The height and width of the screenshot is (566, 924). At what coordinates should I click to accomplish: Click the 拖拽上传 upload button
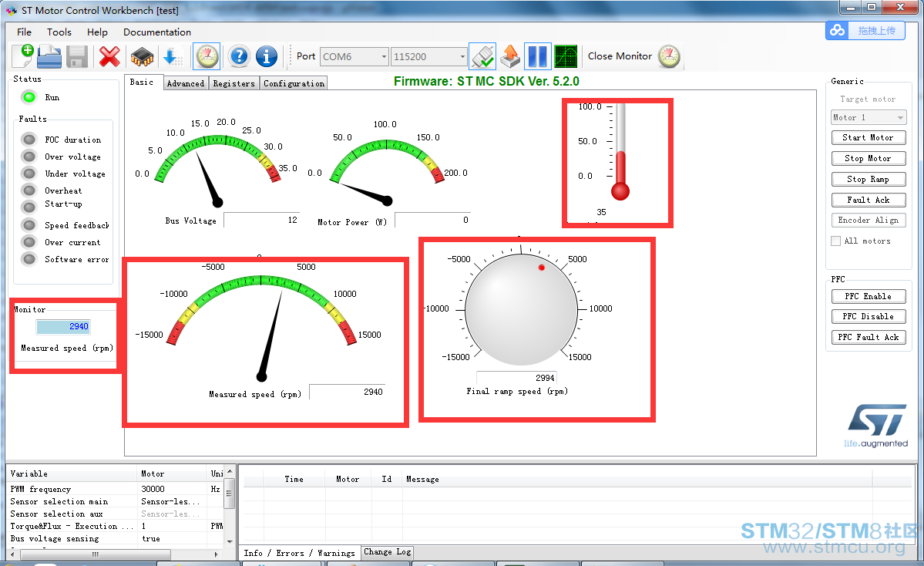(877, 31)
